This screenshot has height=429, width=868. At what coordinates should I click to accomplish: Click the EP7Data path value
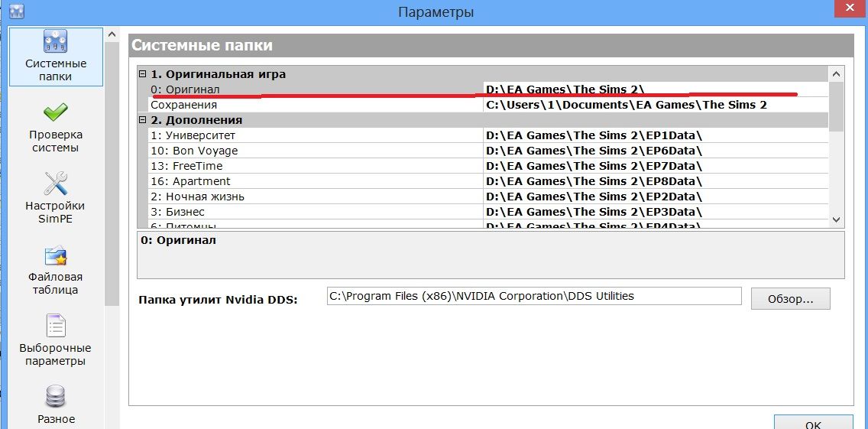pos(594,166)
